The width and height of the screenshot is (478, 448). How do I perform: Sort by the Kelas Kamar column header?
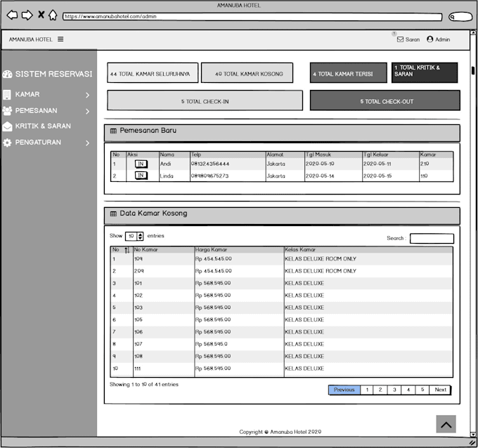[x=300, y=250]
